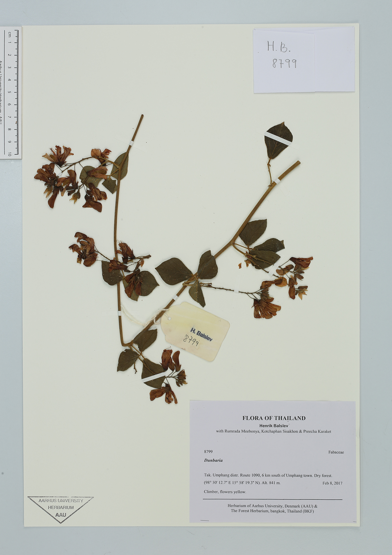This screenshot has height=555, width=392.
Task: Click the printed H. Balslev name on tag
Action: (201, 334)
